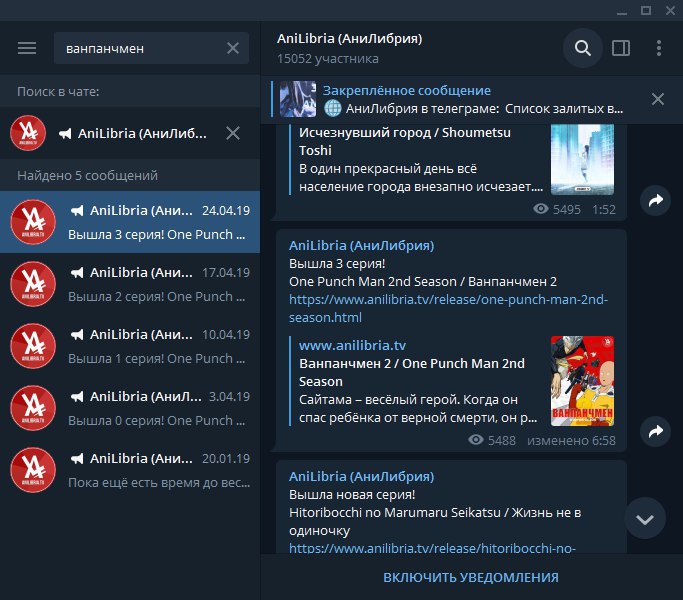The height and width of the screenshot is (600, 683).
Task: Click ВКЛЮЧИТЬ УВЕДОМЛЕНИЯ button
Action: [x=471, y=577]
